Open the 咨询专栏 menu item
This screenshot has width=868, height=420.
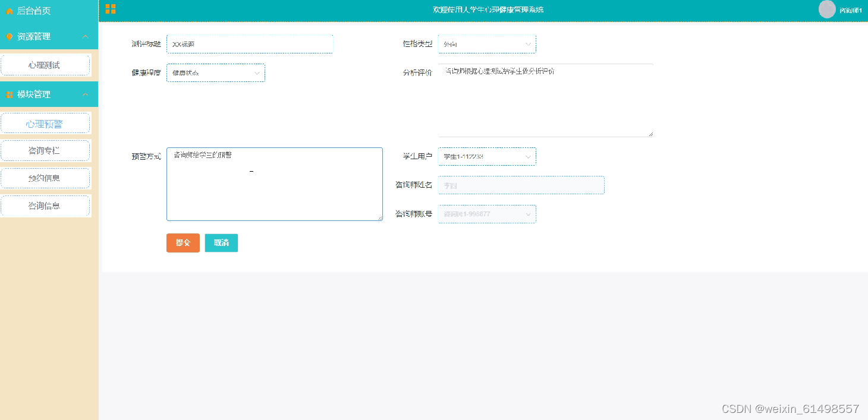point(45,151)
